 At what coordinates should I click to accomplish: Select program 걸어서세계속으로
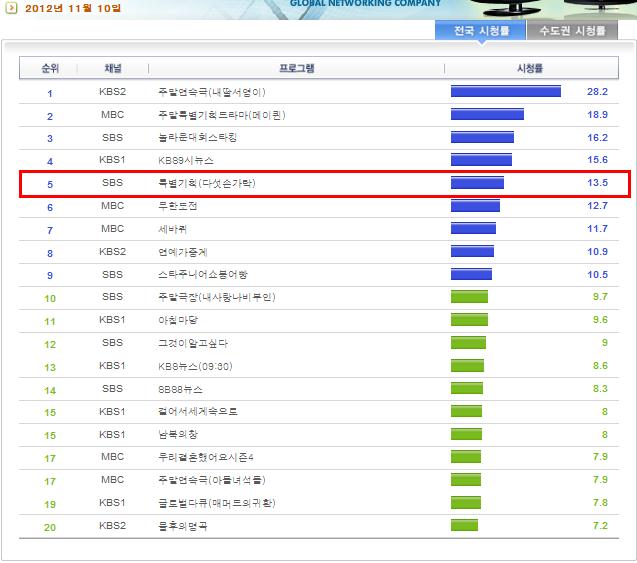tap(197, 411)
